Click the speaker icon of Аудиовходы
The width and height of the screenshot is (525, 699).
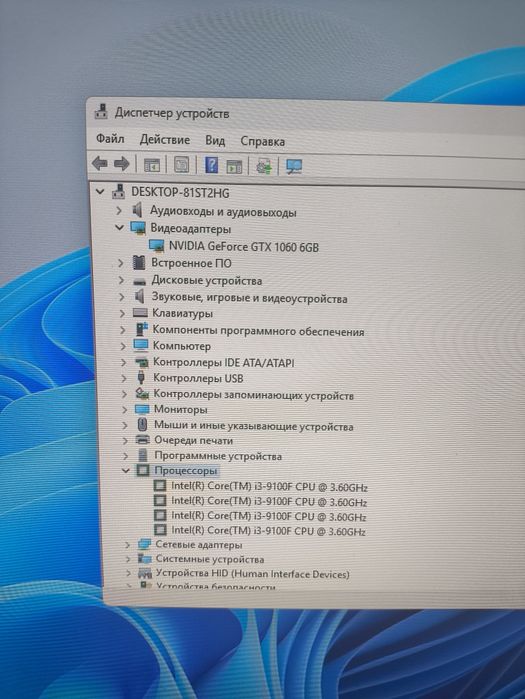138,210
